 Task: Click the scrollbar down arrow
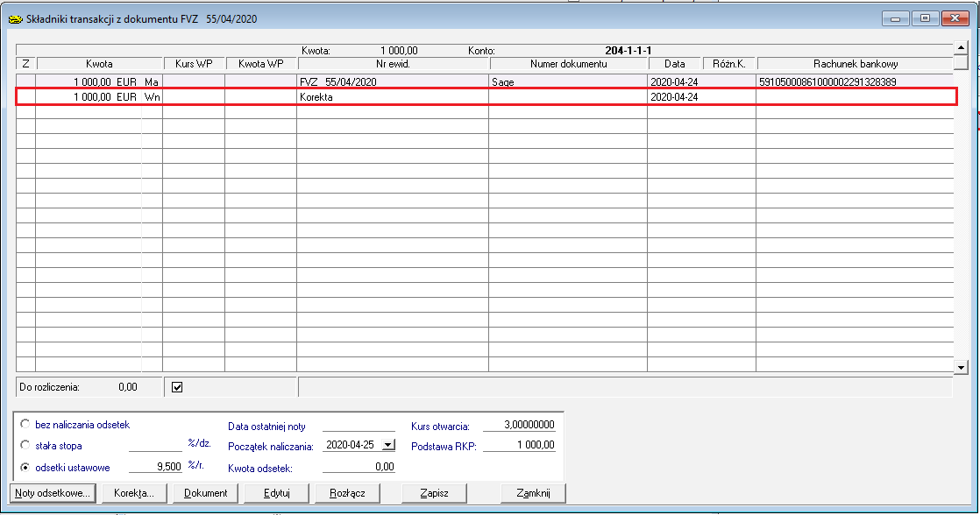click(962, 367)
